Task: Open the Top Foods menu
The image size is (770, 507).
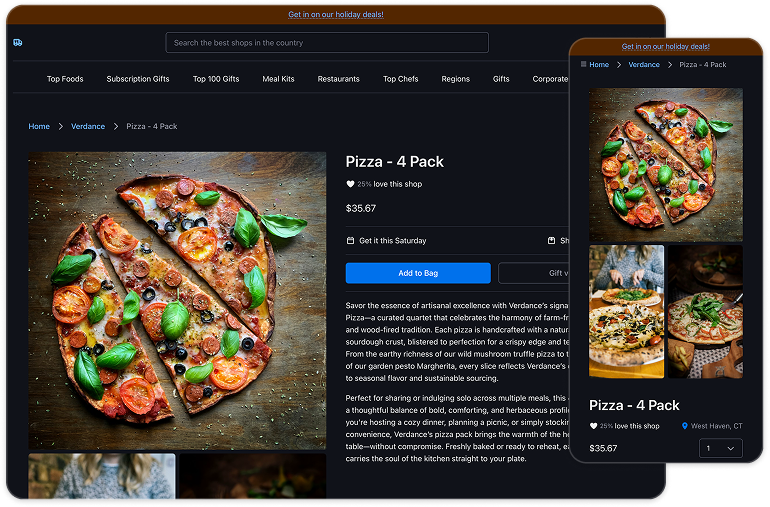Action: pyautogui.click(x=65, y=79)
